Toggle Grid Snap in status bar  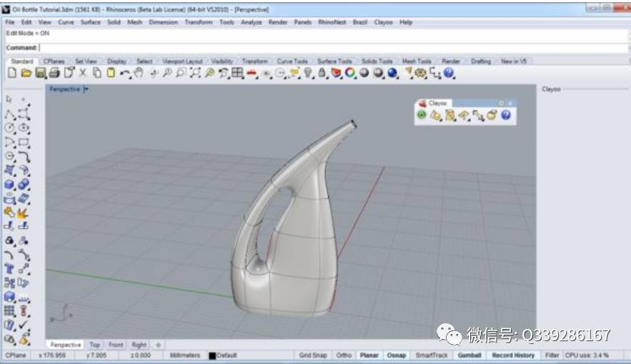(313, 355)
